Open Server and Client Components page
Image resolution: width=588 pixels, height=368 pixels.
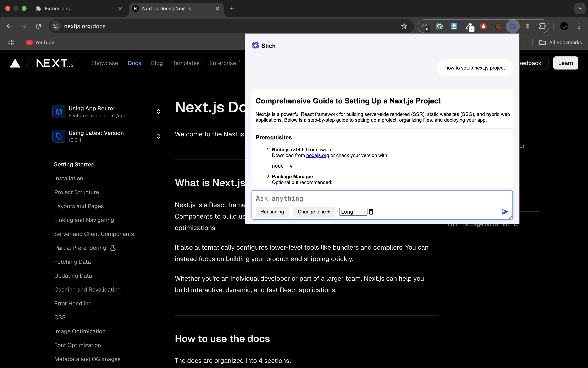(94, 234)
